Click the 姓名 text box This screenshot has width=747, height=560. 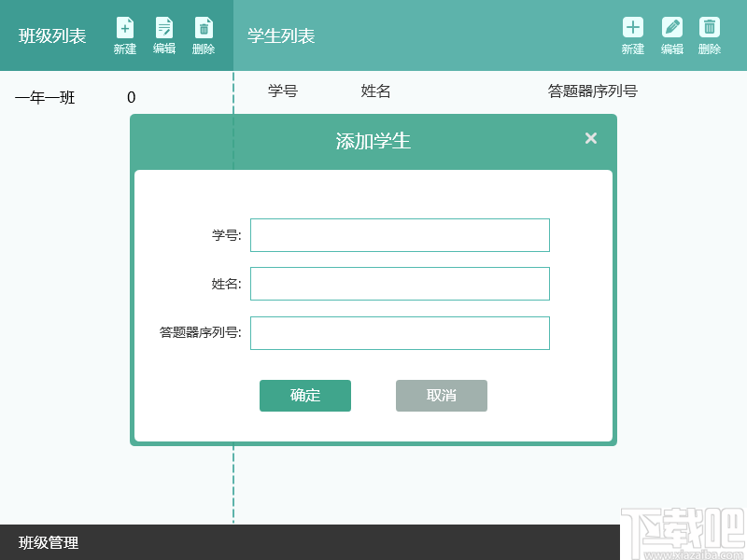[x=400, y=284]
